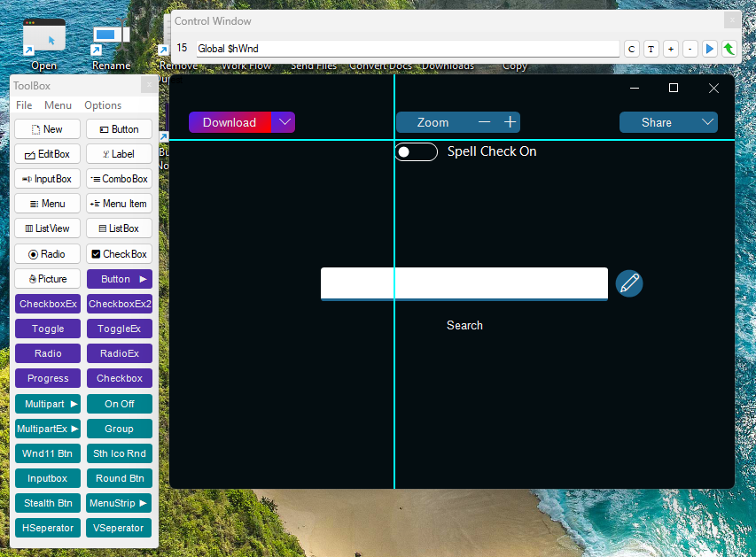The image size is (756, 557).
Task: Expand the Multipart submenu arrow
Action: [74, 404]
